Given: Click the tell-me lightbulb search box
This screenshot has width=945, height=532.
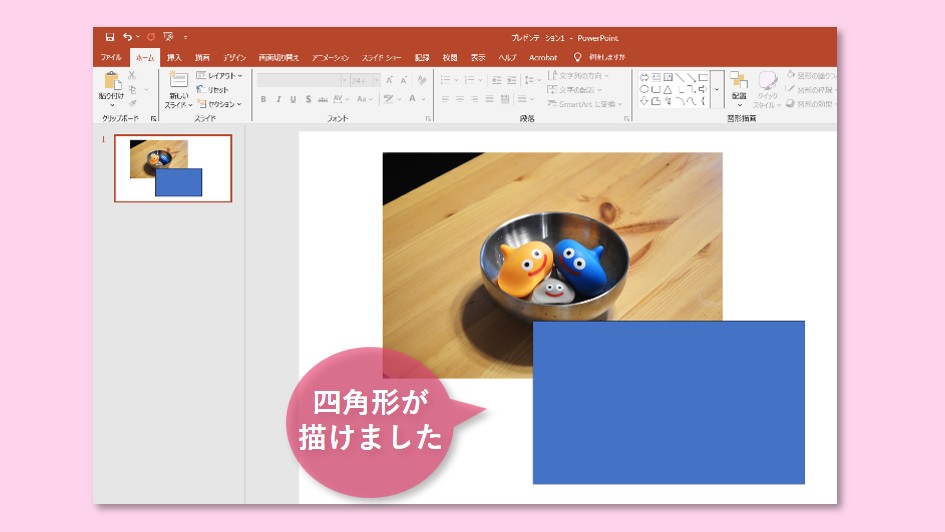Looking at the screenshot, I should pyautogui.click(x=600, y=57).
